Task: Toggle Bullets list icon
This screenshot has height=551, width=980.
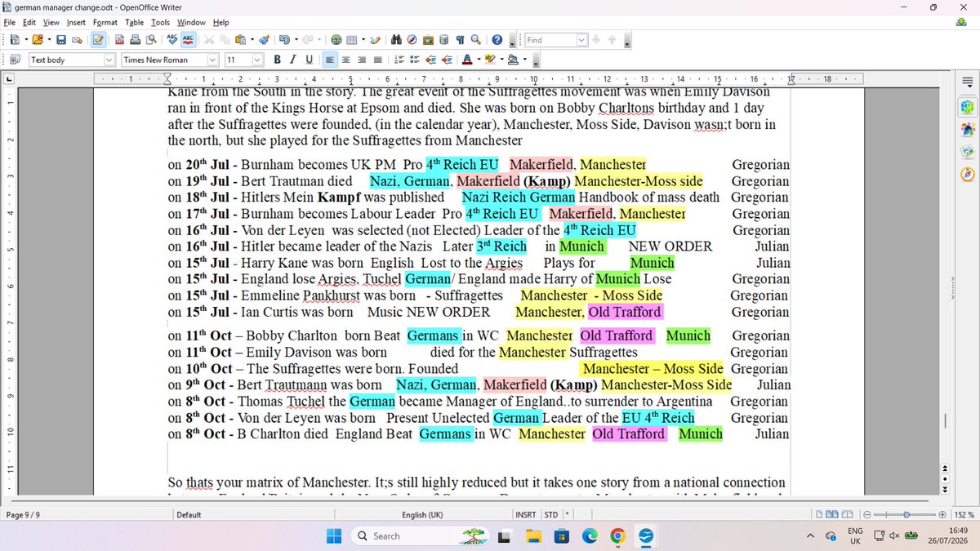Action: [x=415, y=60]
